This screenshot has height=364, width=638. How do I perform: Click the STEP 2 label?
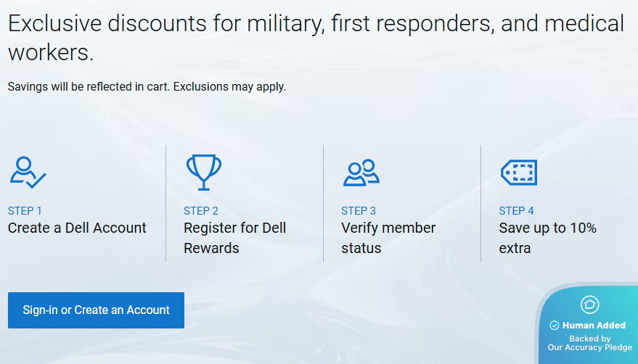coord(201,211)
